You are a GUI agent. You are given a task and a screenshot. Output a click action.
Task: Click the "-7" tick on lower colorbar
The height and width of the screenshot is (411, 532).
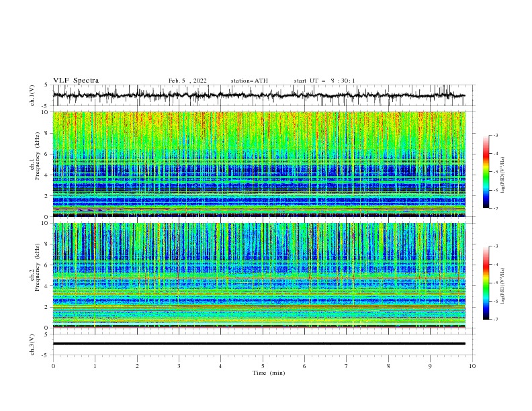click(x=495, y=320)
